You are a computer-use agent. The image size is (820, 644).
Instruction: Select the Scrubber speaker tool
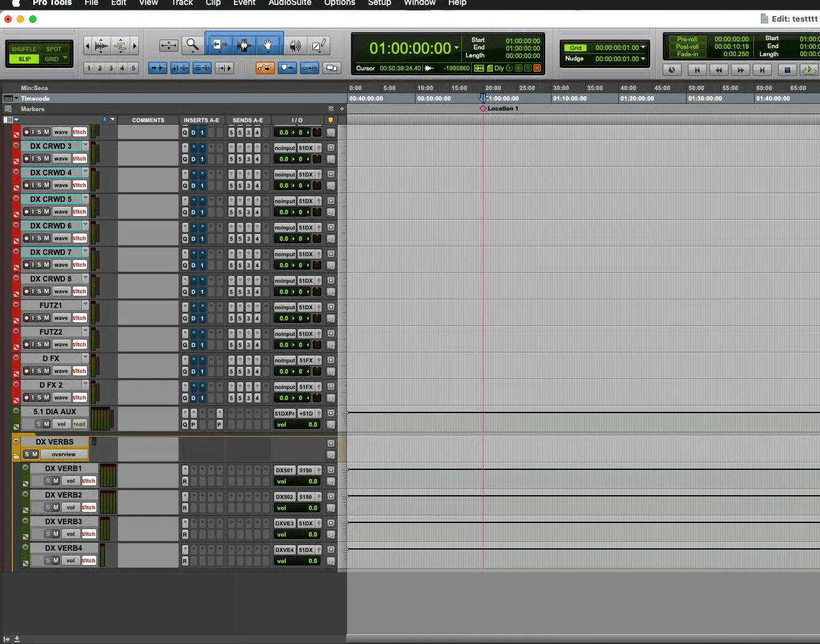296,45
